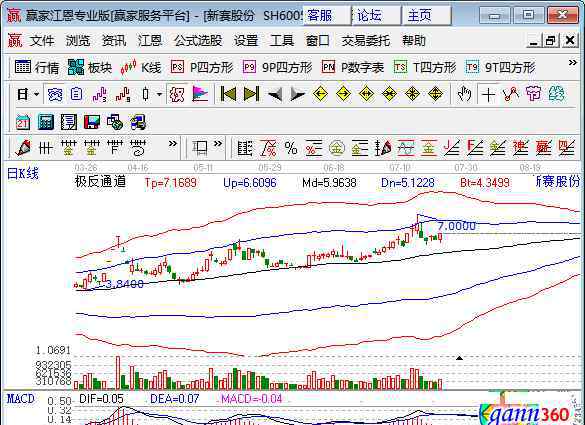Open the 9T四方形 tool
The height and width of the screenshot is (425, 585).
click(x=500, y=68)
